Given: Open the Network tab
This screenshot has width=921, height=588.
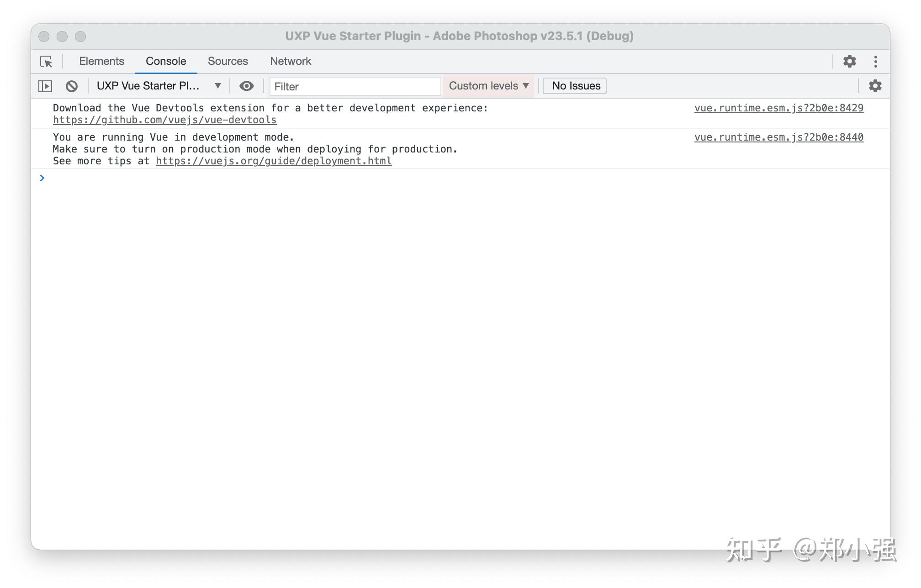Looking at the screenshot, I should point(291,61).
